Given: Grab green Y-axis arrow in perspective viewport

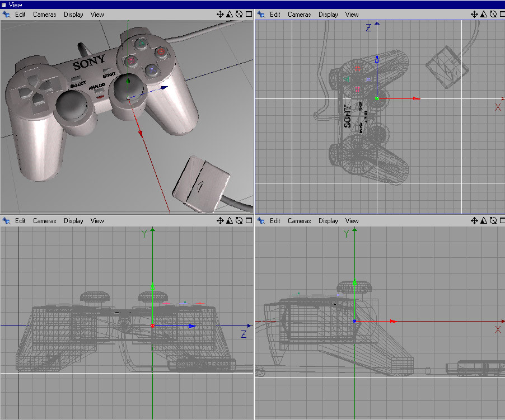Looking at the screenshot, I should coord(128,81).
